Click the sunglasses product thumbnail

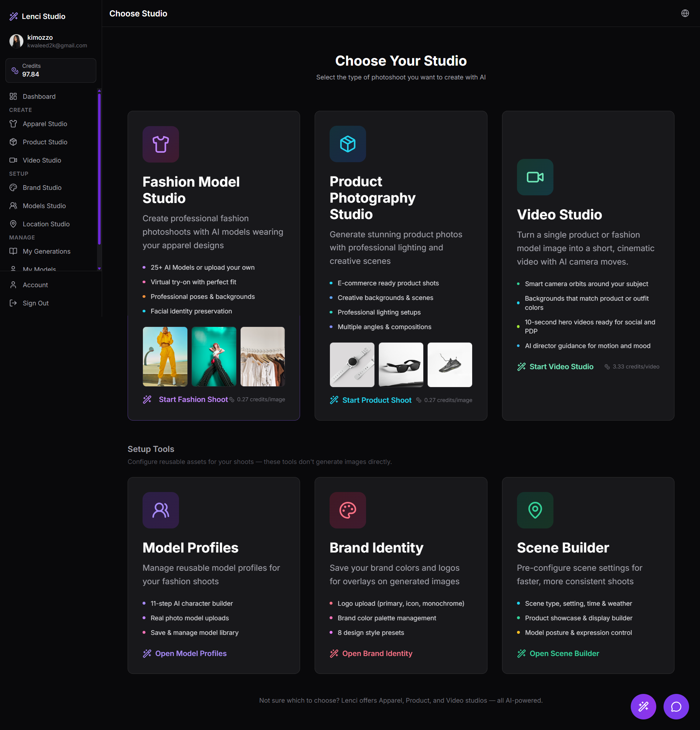pos(400,364)
